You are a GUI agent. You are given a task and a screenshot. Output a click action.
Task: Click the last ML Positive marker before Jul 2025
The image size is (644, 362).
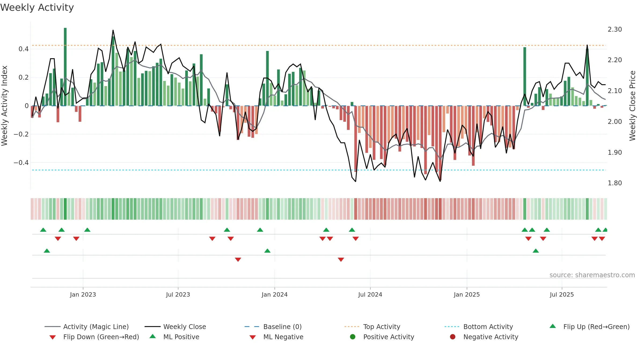point(536,251)
